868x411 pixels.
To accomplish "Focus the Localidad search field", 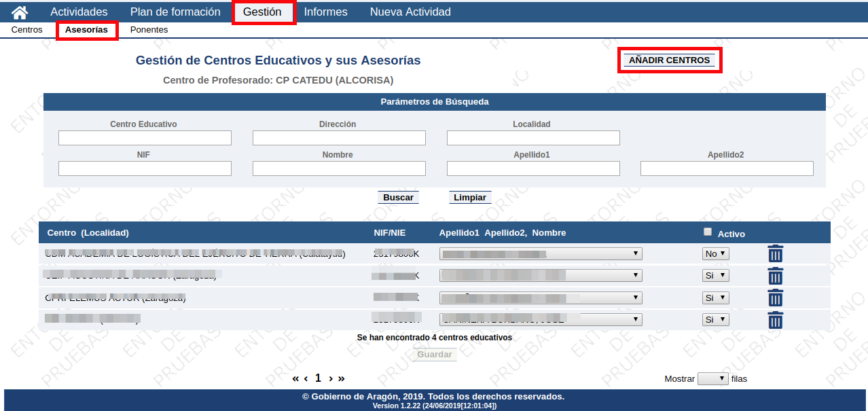I will click(x=533, y=138).
